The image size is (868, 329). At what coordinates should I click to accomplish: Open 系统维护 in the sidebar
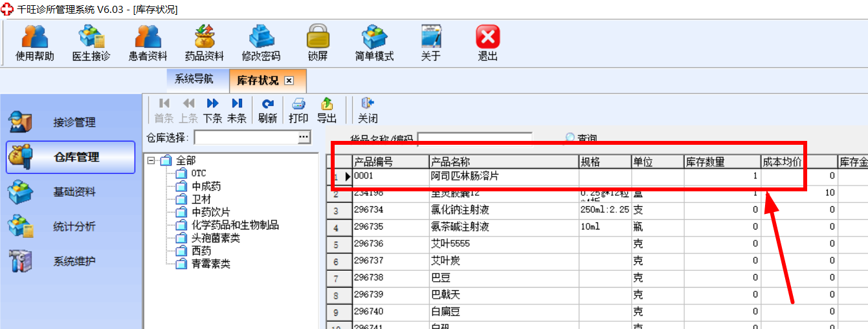71,262
